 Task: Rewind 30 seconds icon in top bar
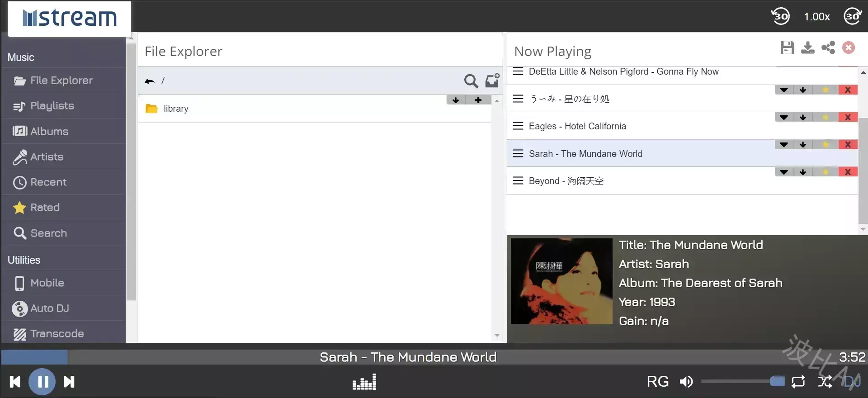pos(780,16)
